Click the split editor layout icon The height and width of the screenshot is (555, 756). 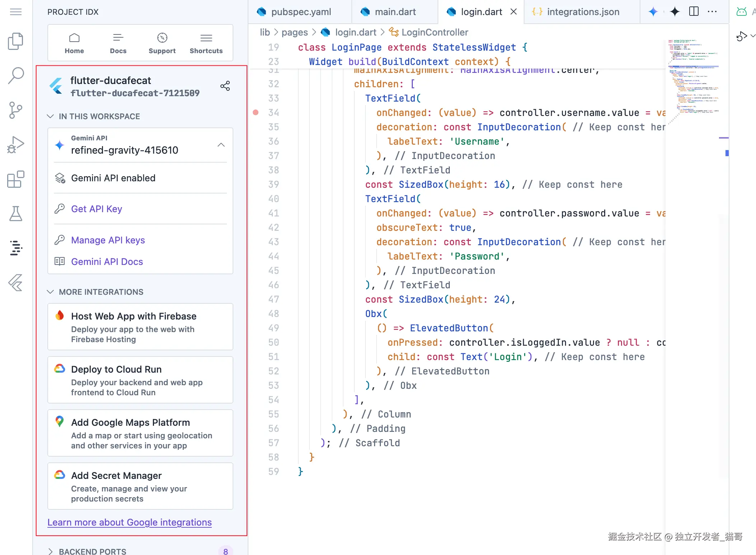[x=694, y=12]
